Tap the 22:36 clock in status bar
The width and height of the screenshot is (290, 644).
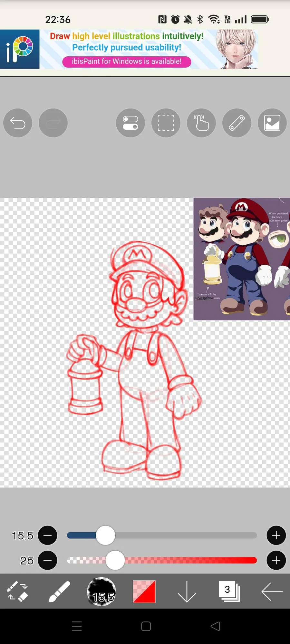(58, 20)
